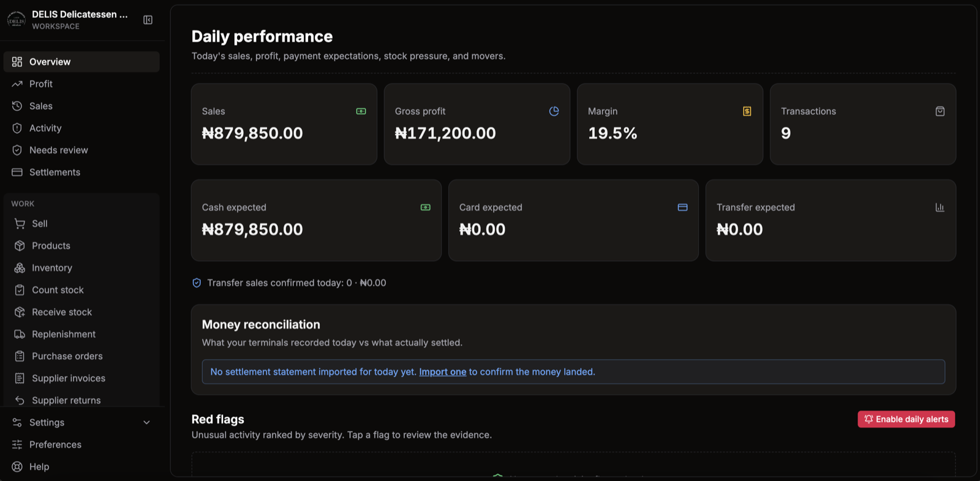Click Enable daily alerts button
Image resolution: width=980 pixels, height=481 pixels.
click(906, 419)
